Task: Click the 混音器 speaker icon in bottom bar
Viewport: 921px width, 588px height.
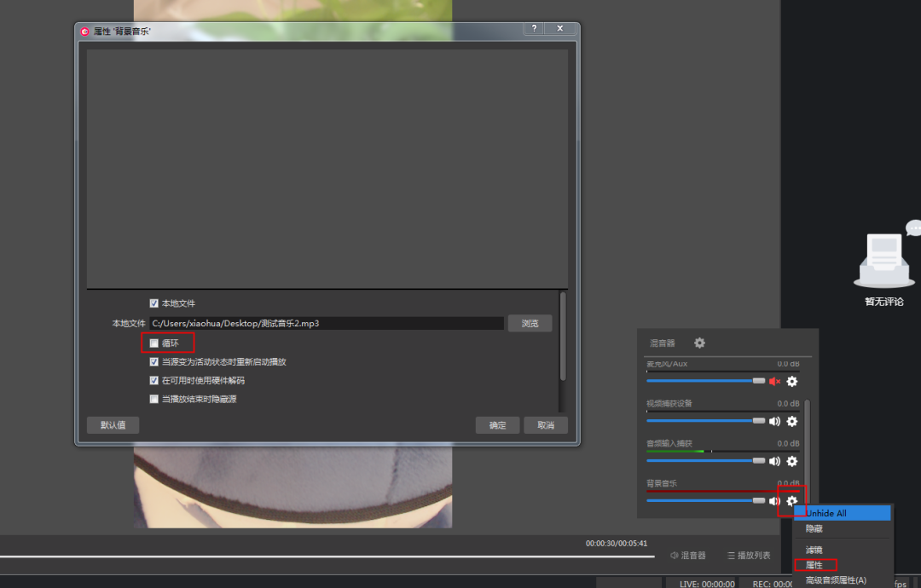Action: tap(673, 555)
